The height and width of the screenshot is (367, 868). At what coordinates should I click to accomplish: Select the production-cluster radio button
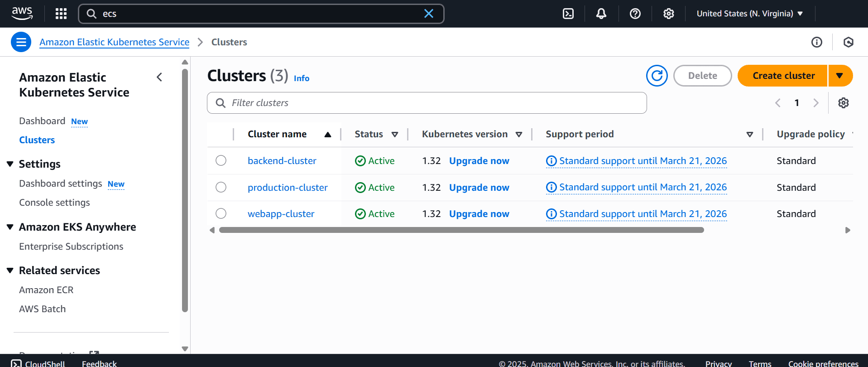[x=221, y=187]
